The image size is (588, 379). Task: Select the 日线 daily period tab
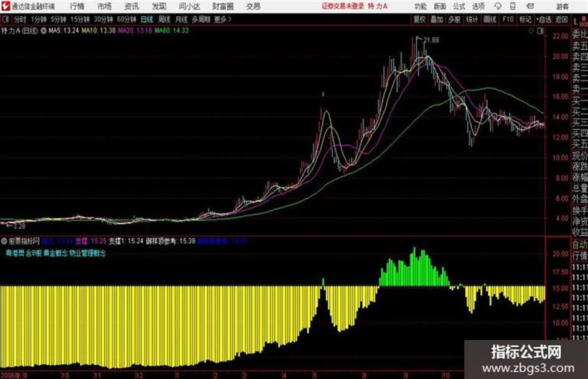(x=147, y=19)
